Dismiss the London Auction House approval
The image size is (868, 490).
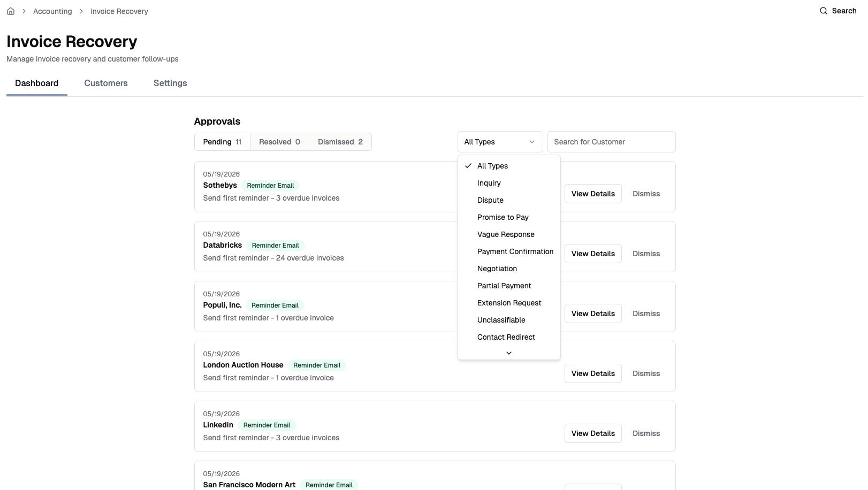coord(646,373)
